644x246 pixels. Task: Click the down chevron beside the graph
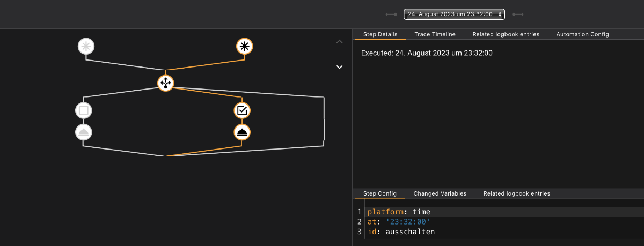[339, 67]
